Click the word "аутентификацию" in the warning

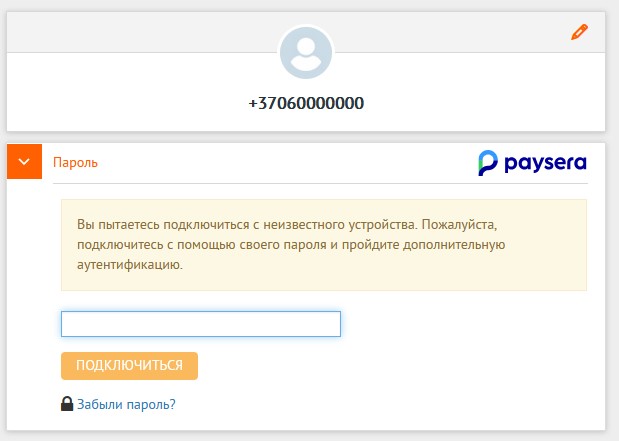(129, 266)
